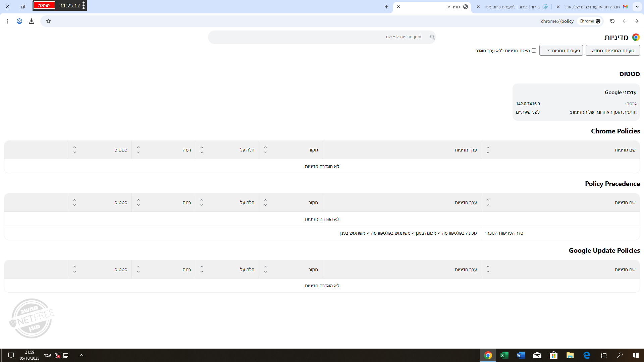Image resolution: width=644 pixels, height=362 pixels.
Task: Sort Google Update Policies by מקור arrows
Action: coord(265,269)
